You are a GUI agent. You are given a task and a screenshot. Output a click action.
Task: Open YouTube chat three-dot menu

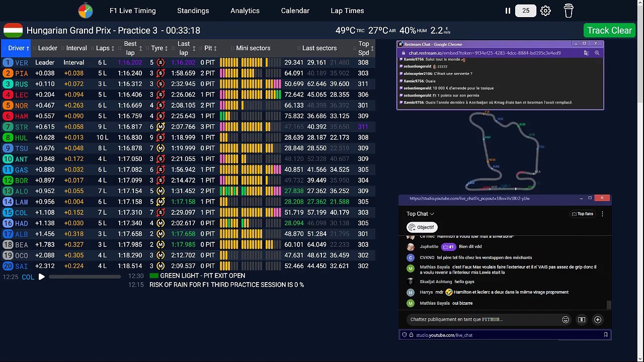point(602,214)
